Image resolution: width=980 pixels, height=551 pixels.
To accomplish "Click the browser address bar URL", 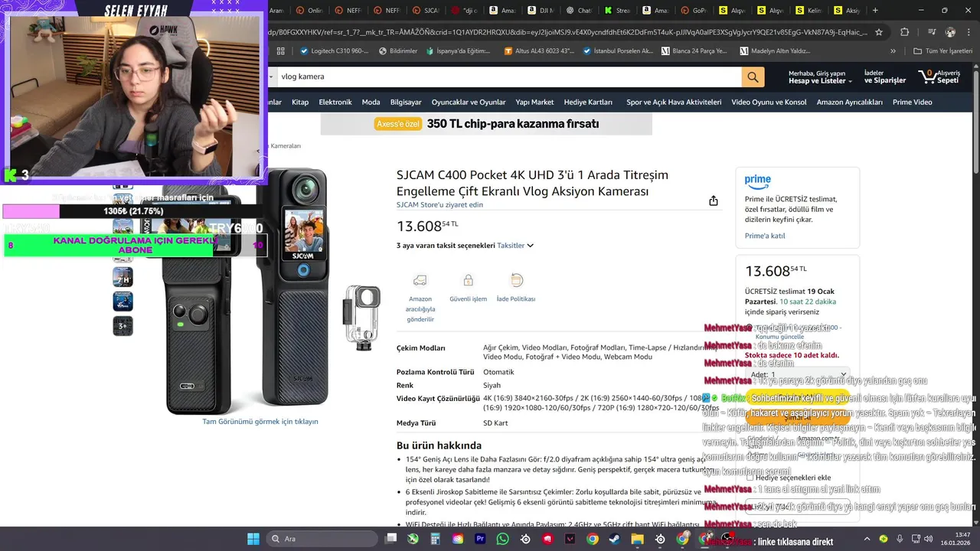I will click(567, 32).
